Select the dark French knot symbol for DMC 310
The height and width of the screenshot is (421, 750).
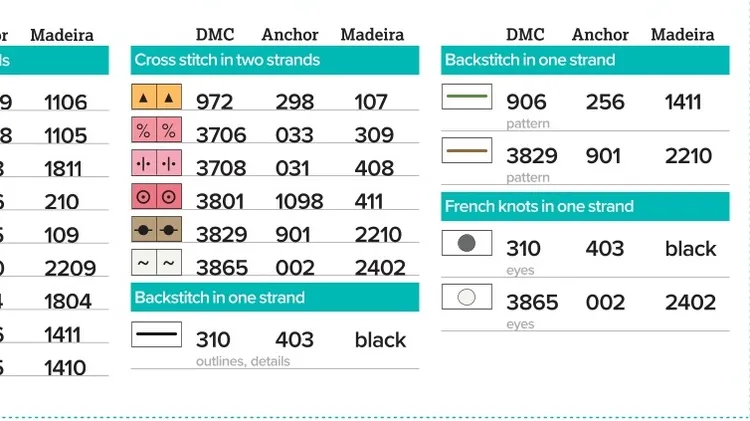pyautogui.click(x=467, y=243)
